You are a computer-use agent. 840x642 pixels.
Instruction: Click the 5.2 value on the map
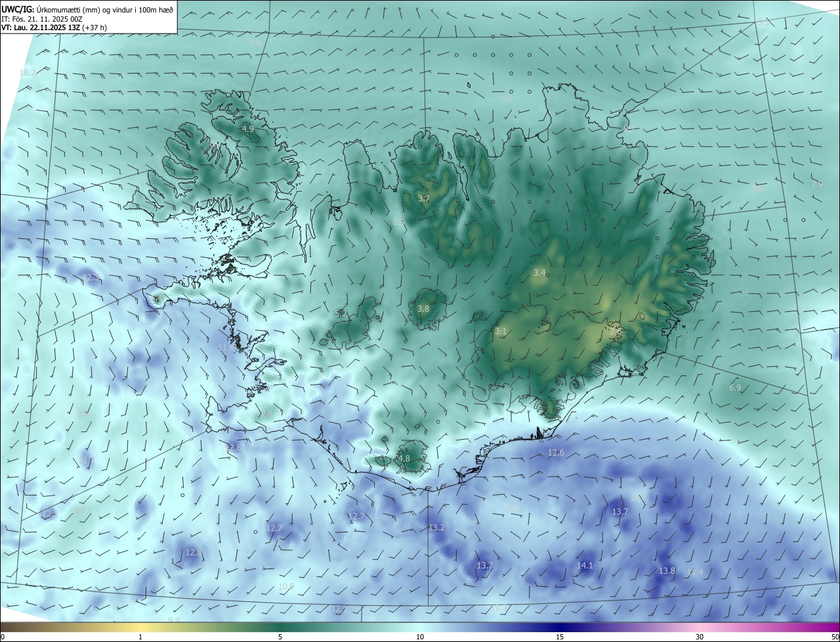(x=341, y=314)
